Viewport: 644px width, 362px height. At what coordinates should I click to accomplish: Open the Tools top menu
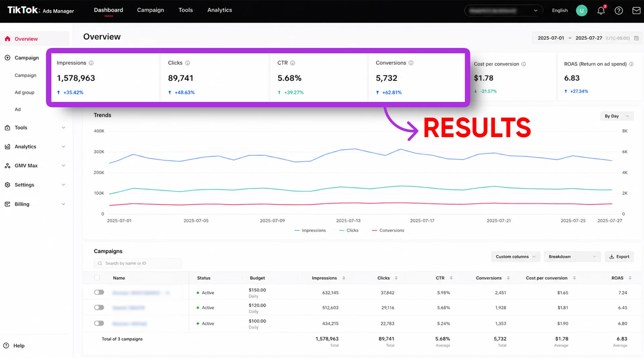(185, 10)
